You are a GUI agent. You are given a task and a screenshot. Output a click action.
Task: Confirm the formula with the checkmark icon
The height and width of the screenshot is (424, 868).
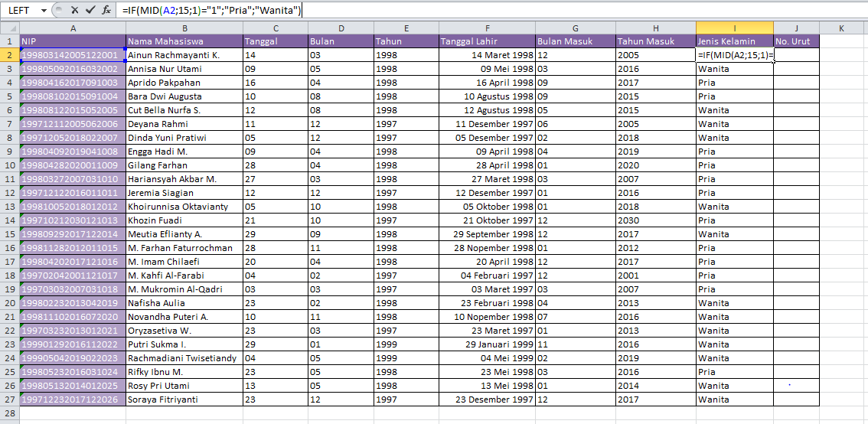90,10
